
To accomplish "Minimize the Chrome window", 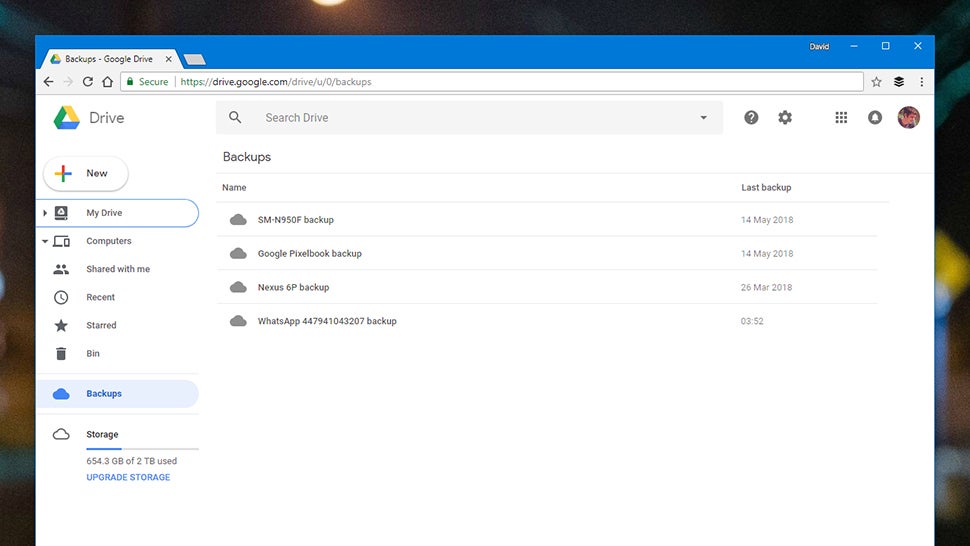I will (854, 46).
